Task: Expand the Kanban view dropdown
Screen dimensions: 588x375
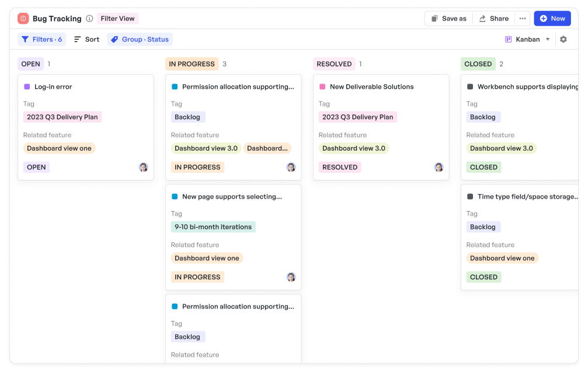Action: pos(528,40)
